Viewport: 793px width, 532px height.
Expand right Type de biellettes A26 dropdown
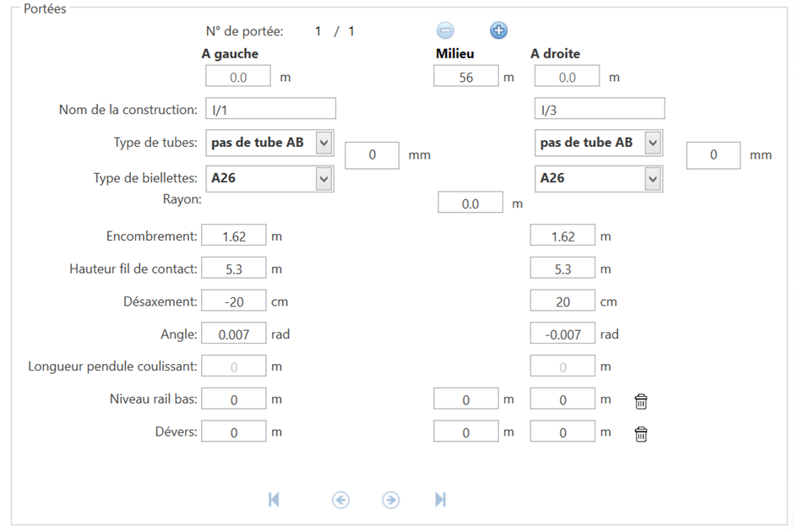pos(652,179)
